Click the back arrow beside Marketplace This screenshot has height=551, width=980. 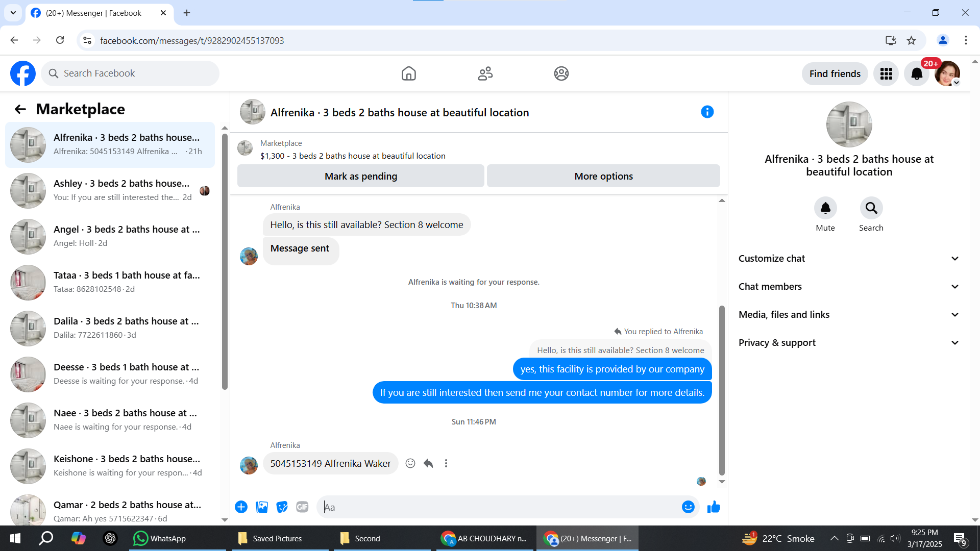tap(20, 109)
